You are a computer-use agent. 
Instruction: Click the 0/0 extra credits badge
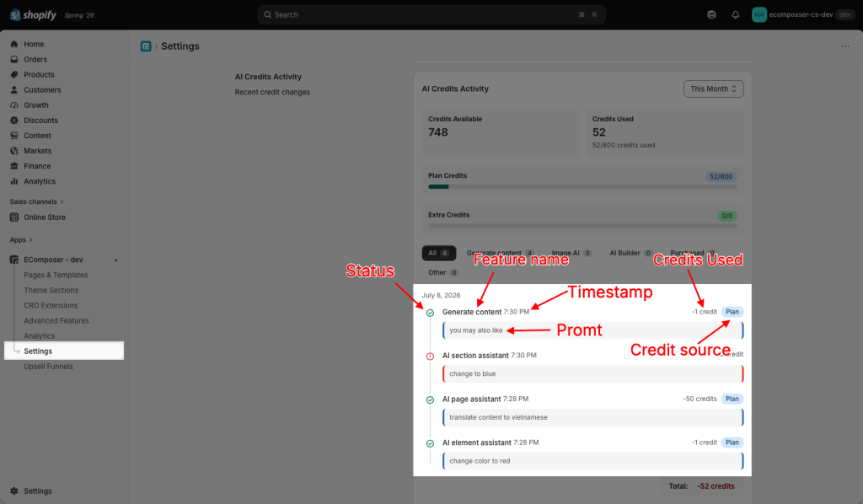coord(727,216)
